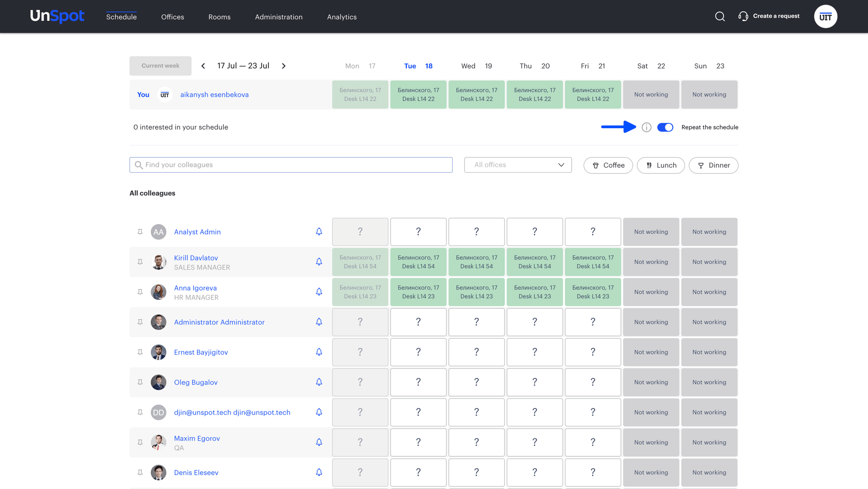The image size is (868, 489).
Task: Pin Analyst Admin colleague row
Action: point(140,232)
